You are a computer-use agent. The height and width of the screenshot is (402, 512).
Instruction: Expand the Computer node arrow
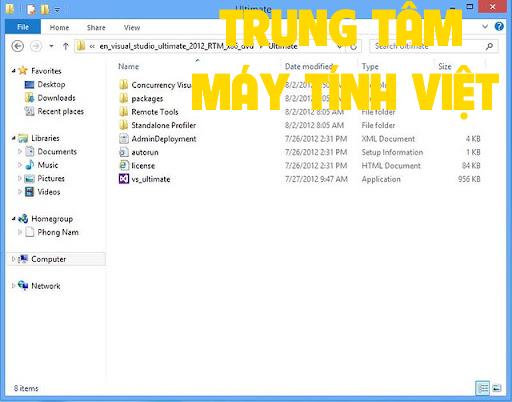[13, 259]
